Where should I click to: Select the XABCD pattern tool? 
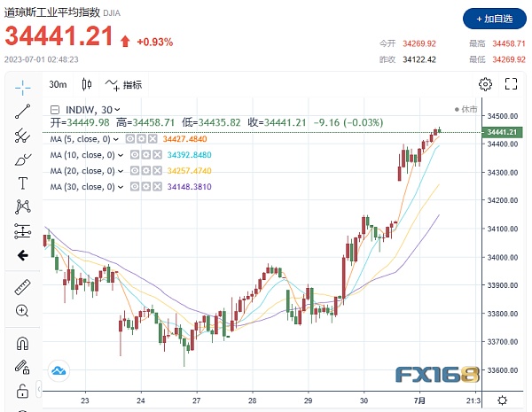(23, 206)
